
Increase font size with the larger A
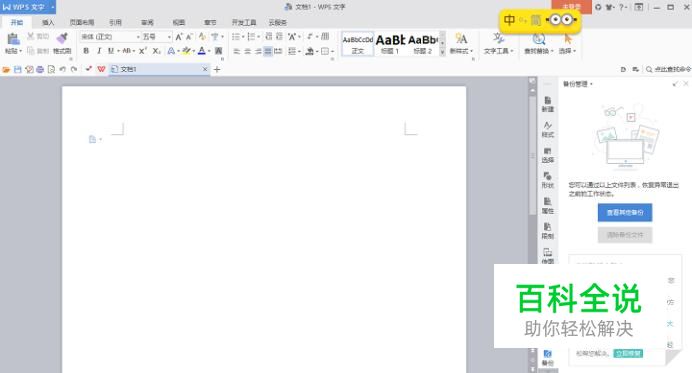pyautogui.click(x=179, y=37)
